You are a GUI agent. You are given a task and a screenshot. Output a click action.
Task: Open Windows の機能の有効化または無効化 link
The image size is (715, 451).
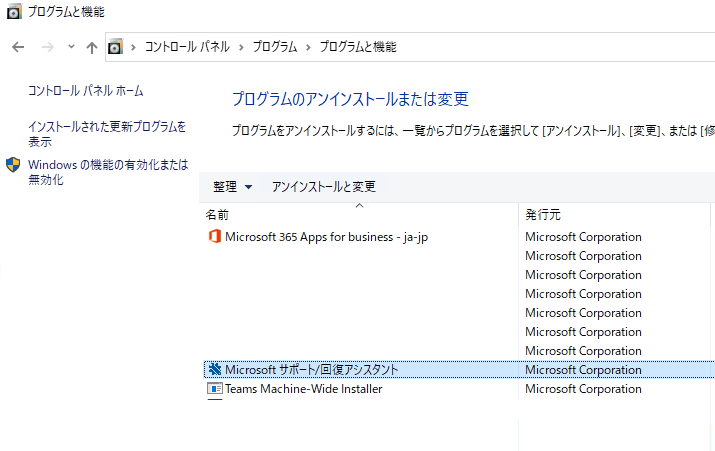(109, 172)
